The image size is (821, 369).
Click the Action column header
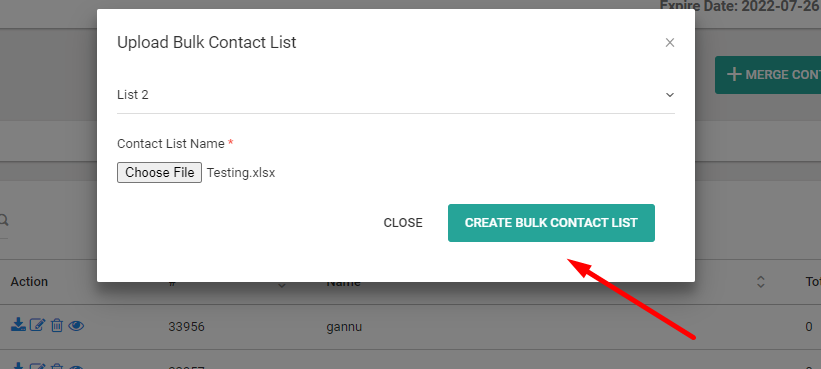(x=29, y=282)
